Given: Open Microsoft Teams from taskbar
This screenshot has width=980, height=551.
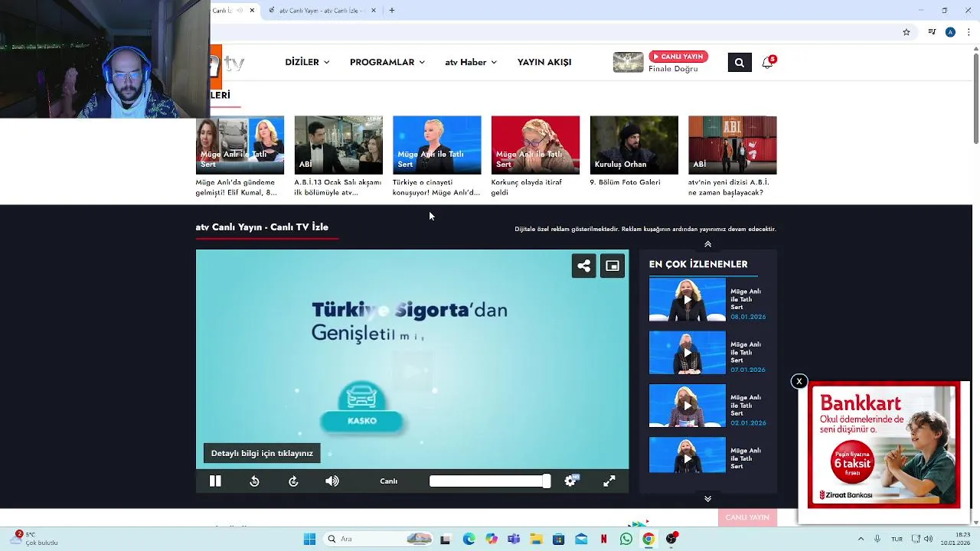Looking at the screenshot, I should pyautogui.click(x=514, y=540).
